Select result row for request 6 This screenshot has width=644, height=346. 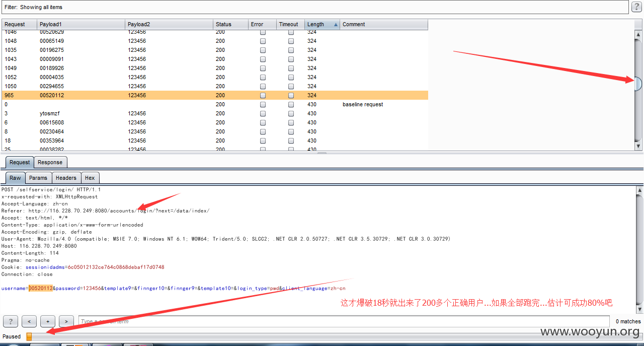(x=215, y=122)
